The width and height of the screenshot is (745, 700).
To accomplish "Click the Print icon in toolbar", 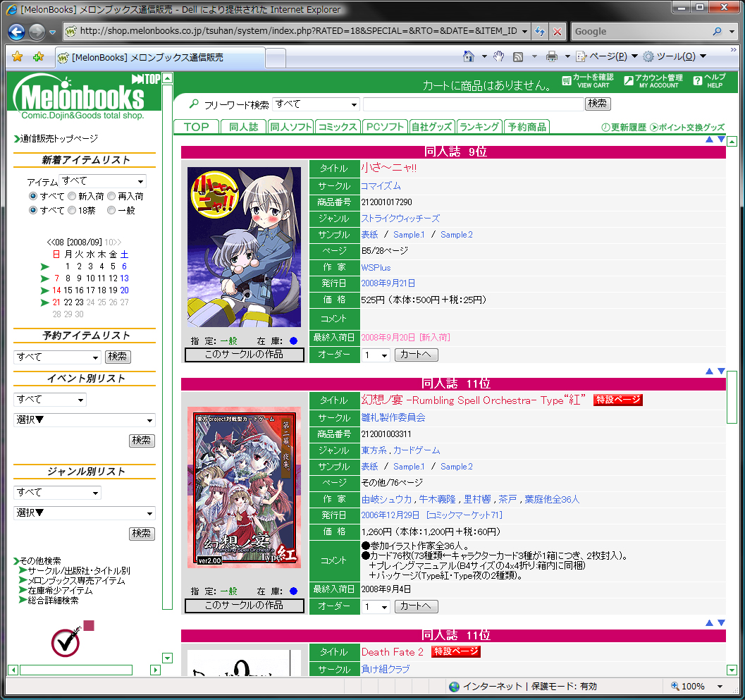I will click(552, 56).
